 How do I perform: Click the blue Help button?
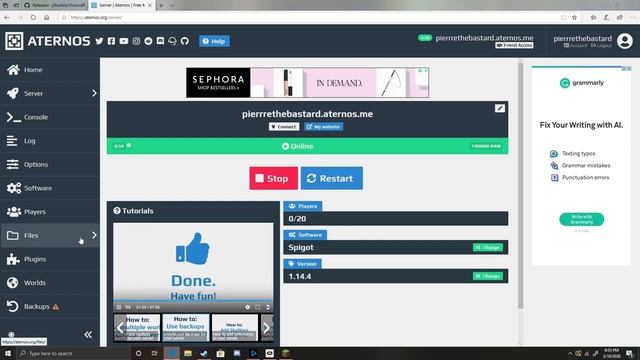pyautogui.click(x=214, y=41)
